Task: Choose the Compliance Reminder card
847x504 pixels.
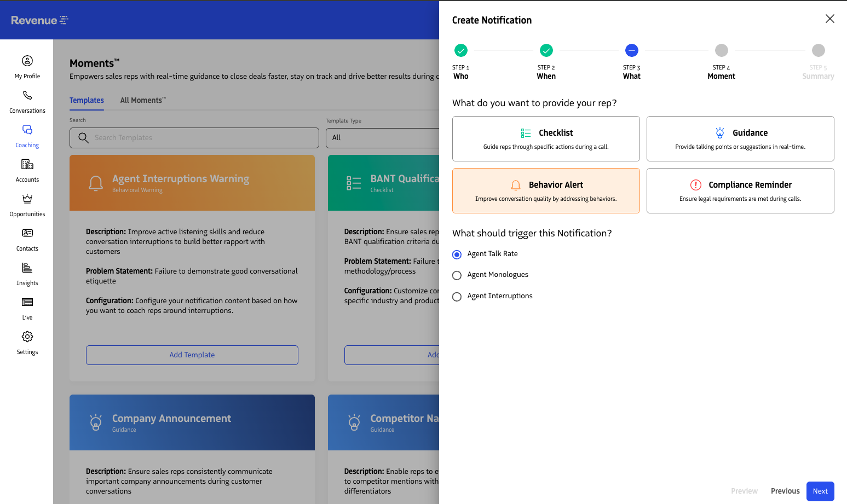Action: [x=740, y=190]
